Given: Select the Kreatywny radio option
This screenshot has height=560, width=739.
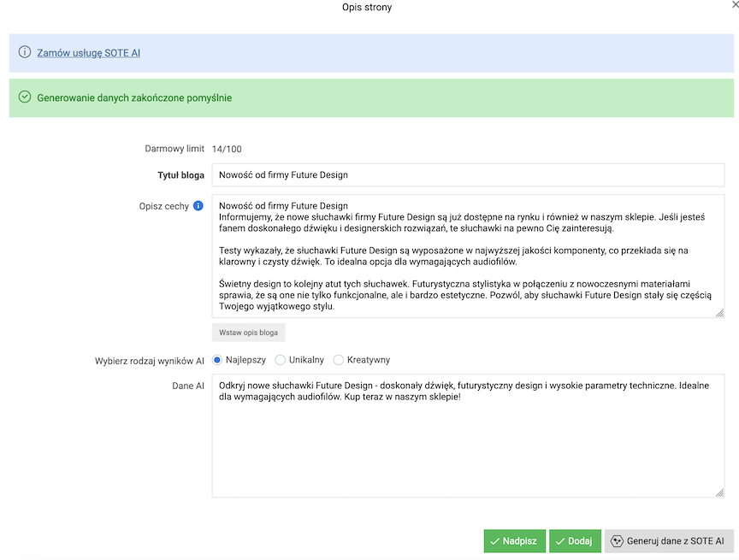Looking at the screenshot, I should coord(339,360).
